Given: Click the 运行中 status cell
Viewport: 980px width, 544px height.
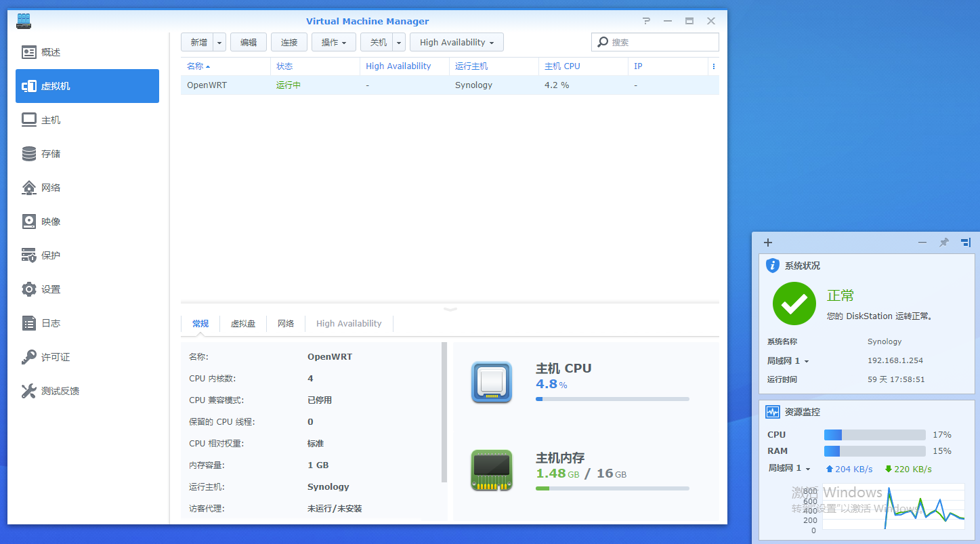Looking at the screenshot, I should coord(289,85).
